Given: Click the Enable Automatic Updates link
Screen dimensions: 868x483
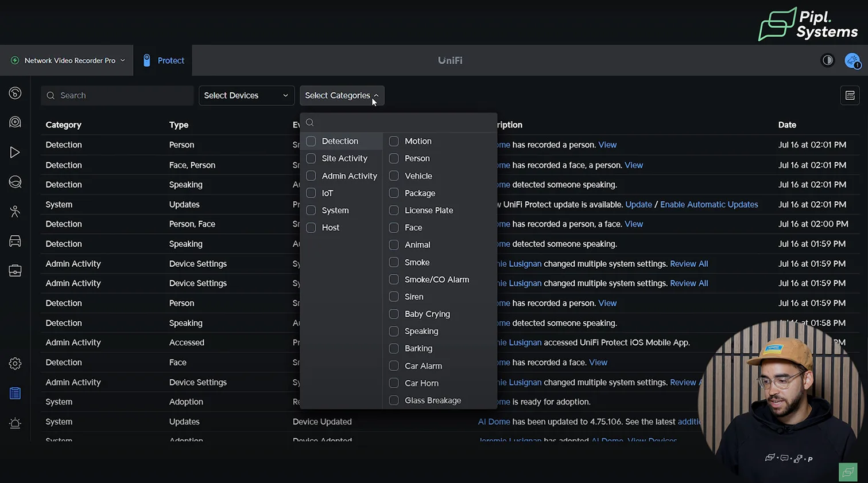Looking at the screenshot, I should pos(709,205).
